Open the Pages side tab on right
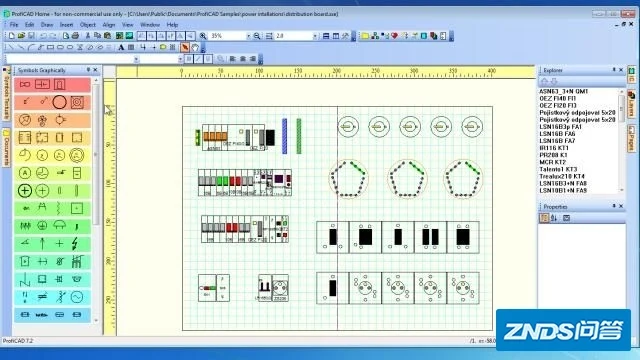Screen dimensions: 640x360 point(631,138)
